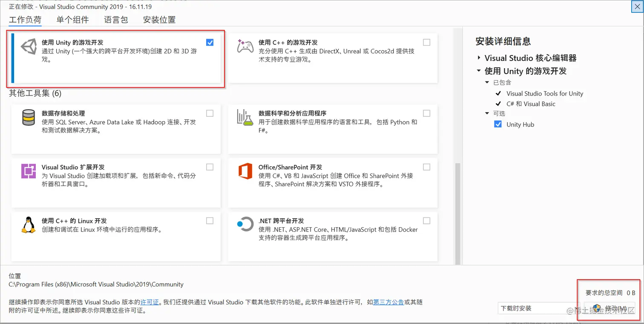Collapse 使用 Unity 的游戏开发 details

479,71
